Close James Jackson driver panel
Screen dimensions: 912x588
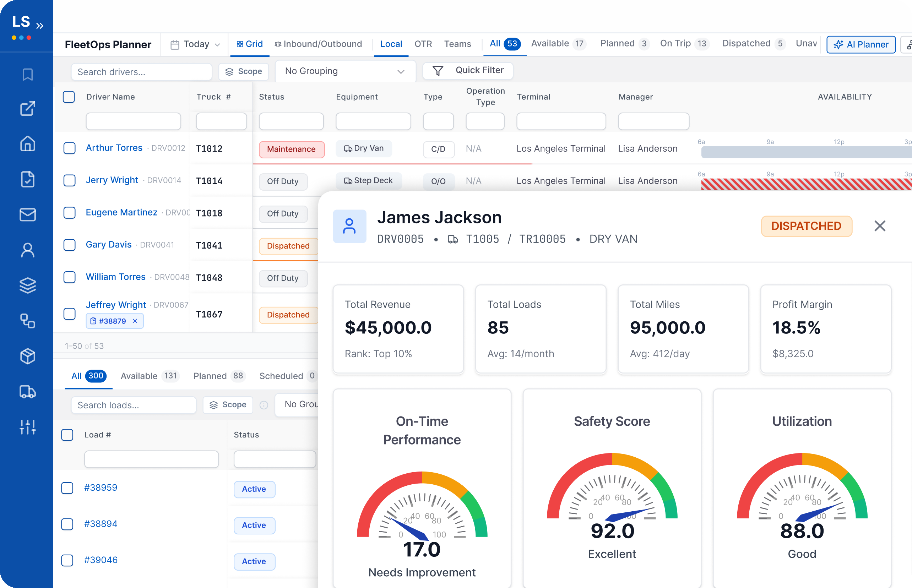pyautogui.click(x=880, y=226)
